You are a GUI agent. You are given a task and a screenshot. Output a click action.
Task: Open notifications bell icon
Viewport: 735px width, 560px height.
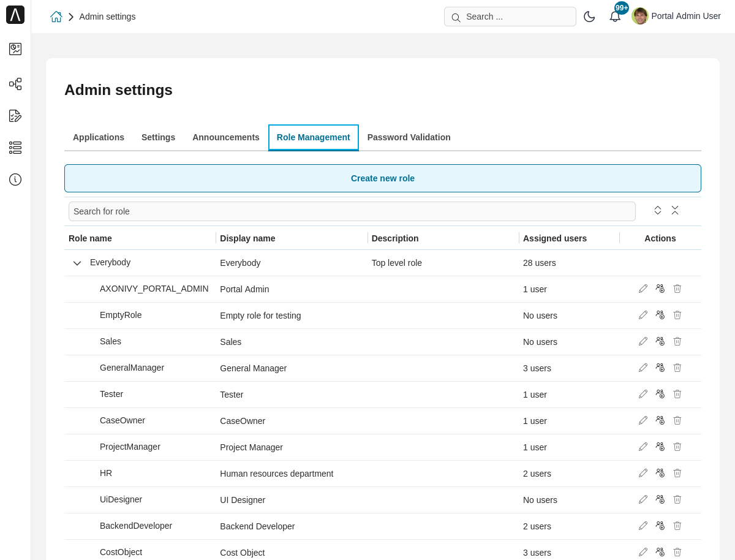click(x=615, y=17)
